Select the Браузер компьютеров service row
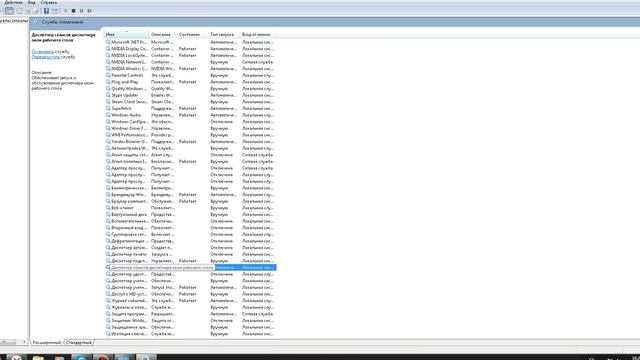 tap(190, 201)
